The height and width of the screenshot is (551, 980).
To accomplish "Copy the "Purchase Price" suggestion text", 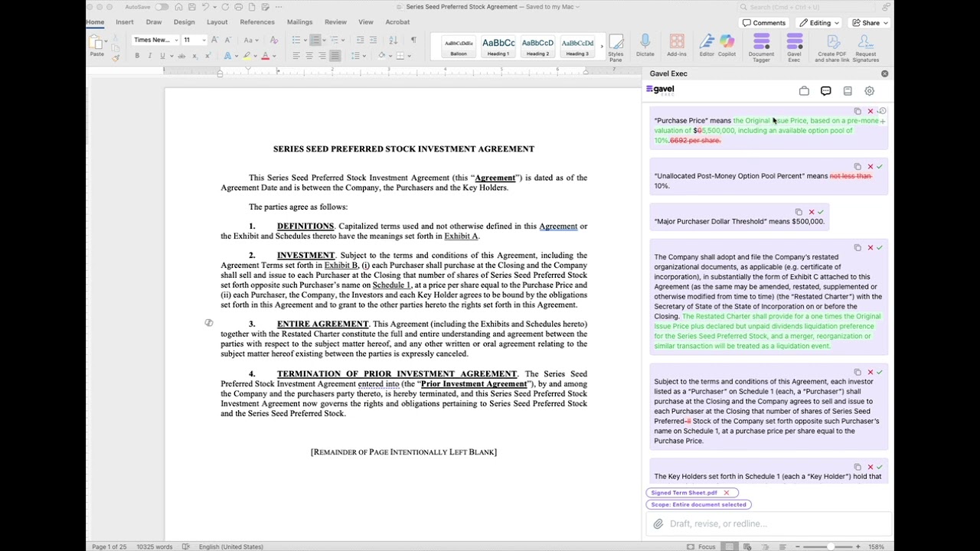I will click(857, 112).
